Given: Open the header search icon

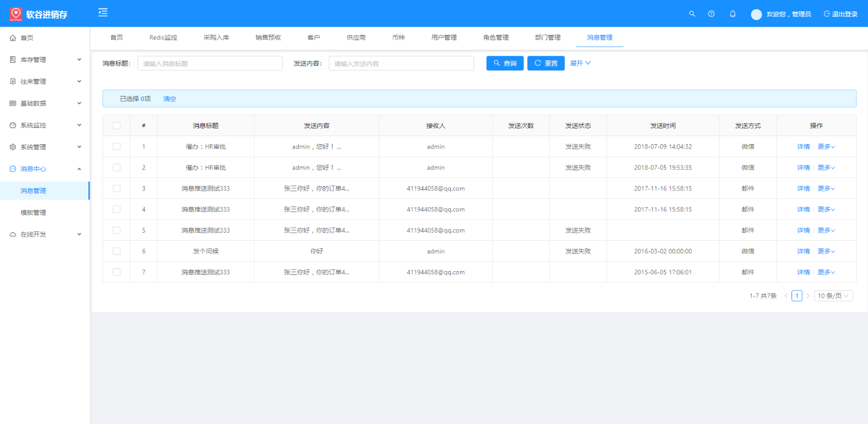Looking at the screenshot, I should click(692, 14).
